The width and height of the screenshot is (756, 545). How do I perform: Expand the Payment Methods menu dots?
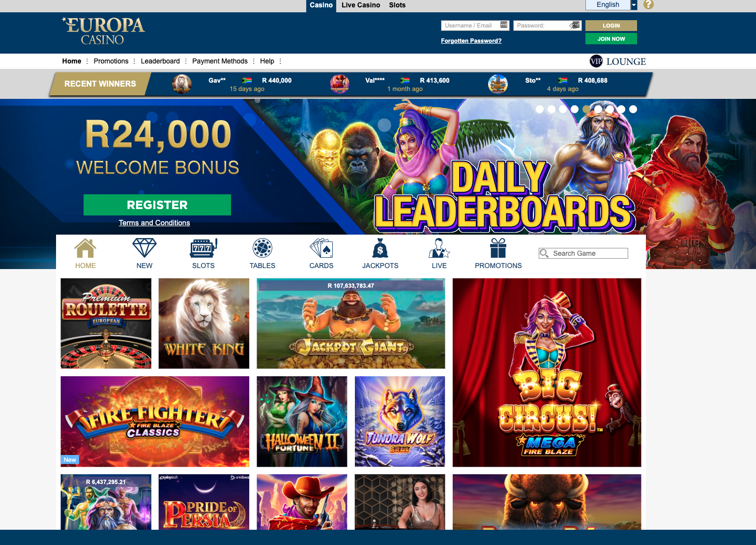254,61
